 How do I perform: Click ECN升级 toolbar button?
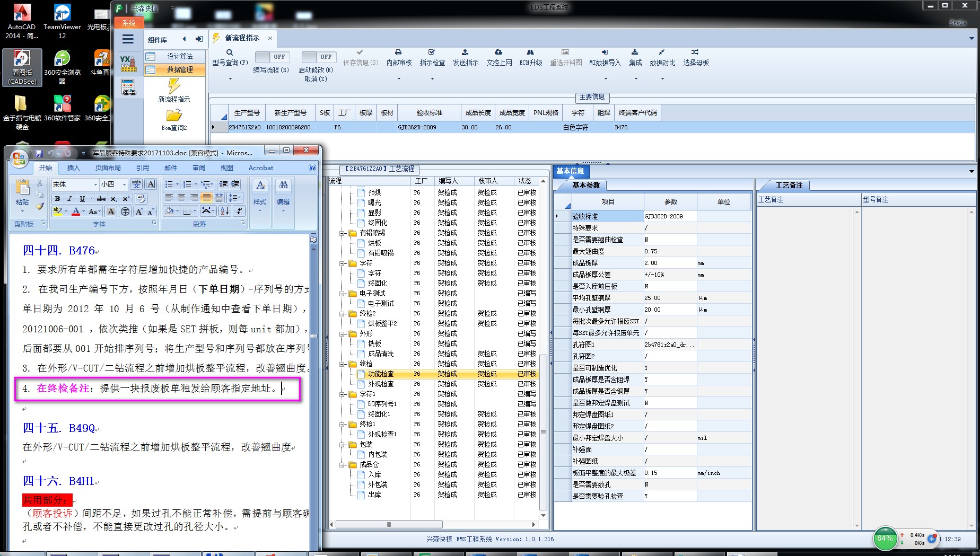(x=530, y=58)
